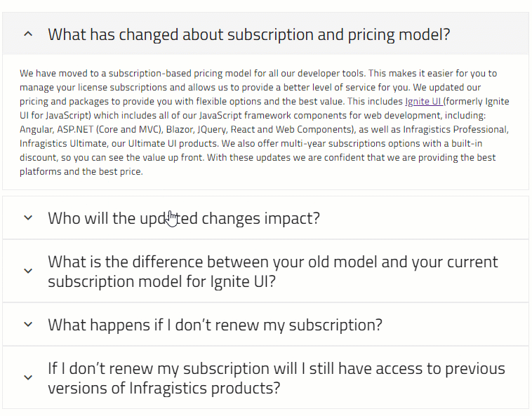The width and height of the screenshot is (532, 416).
Task: Expand the access to previous versions question
Action: (276, 377)
